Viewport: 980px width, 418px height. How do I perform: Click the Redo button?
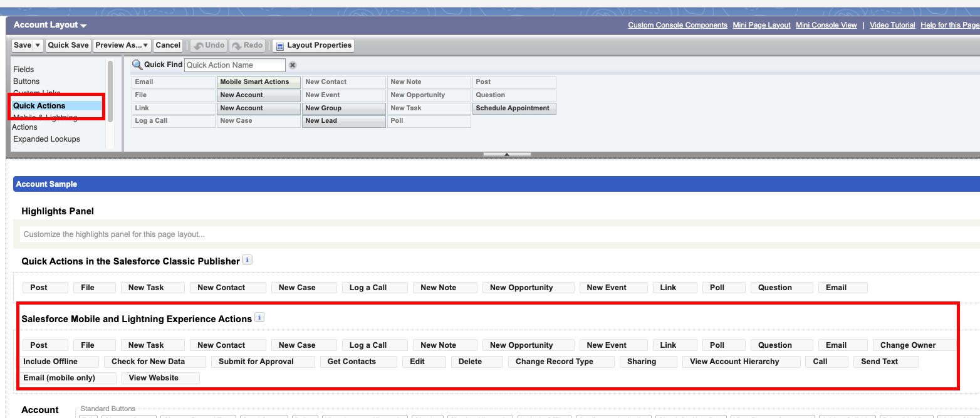tap(247, 45)
